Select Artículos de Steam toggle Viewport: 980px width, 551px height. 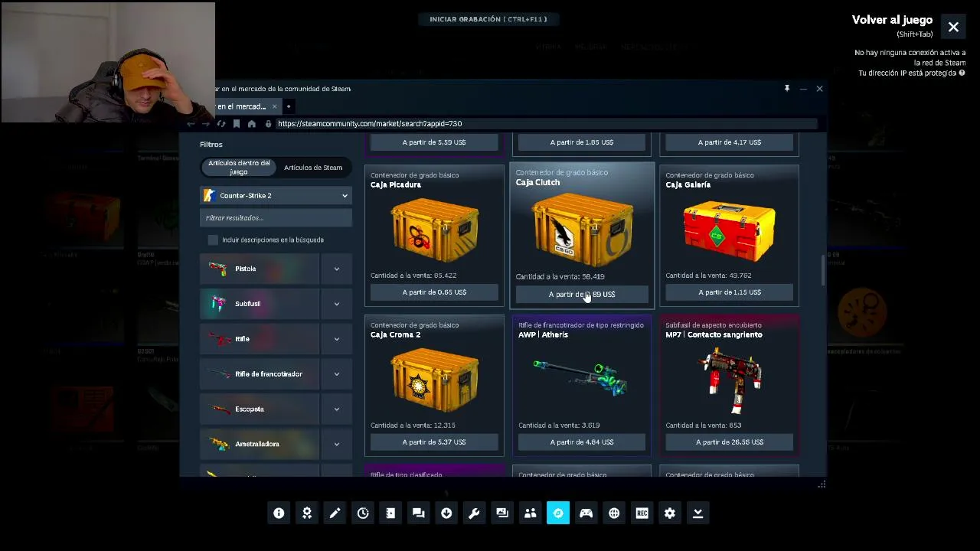313,168
